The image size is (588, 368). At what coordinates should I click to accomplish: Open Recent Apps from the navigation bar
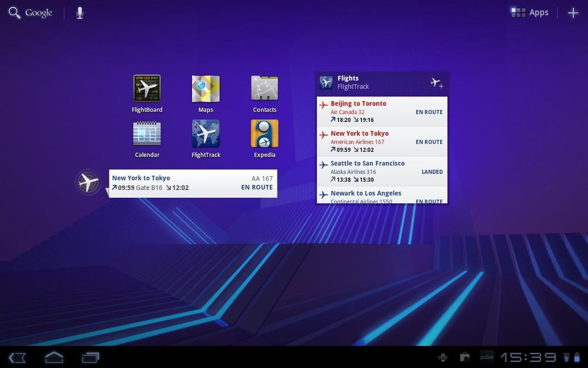click(90, 357)
